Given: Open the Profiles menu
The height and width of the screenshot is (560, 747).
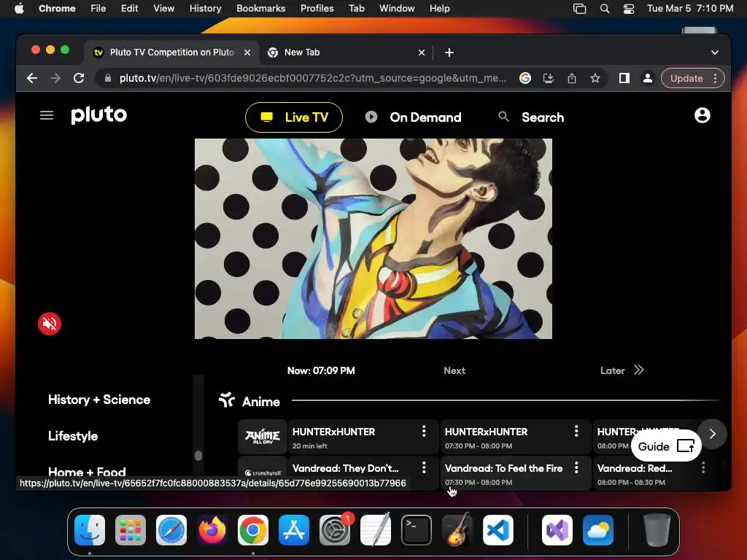Looking at the screenshot, I should pyautogui.click(x=317, y=8).
